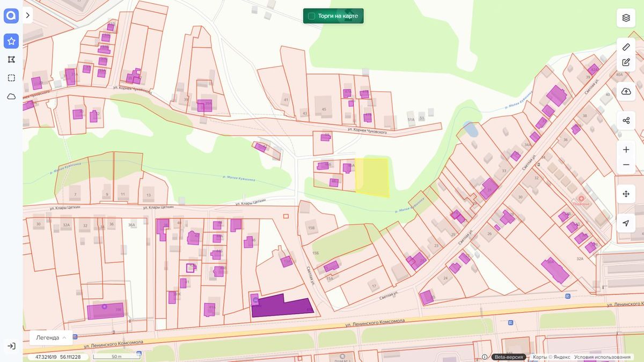Activate the dashed rectangle selection tool
644x362 pixels.
coord(11,78)
